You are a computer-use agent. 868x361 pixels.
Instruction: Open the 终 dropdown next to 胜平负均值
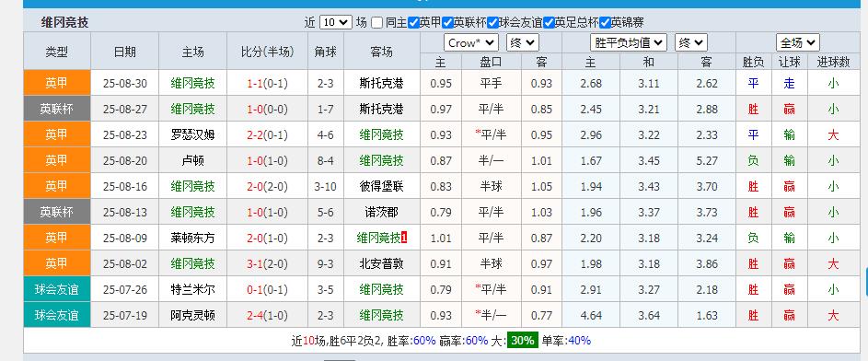691,42
